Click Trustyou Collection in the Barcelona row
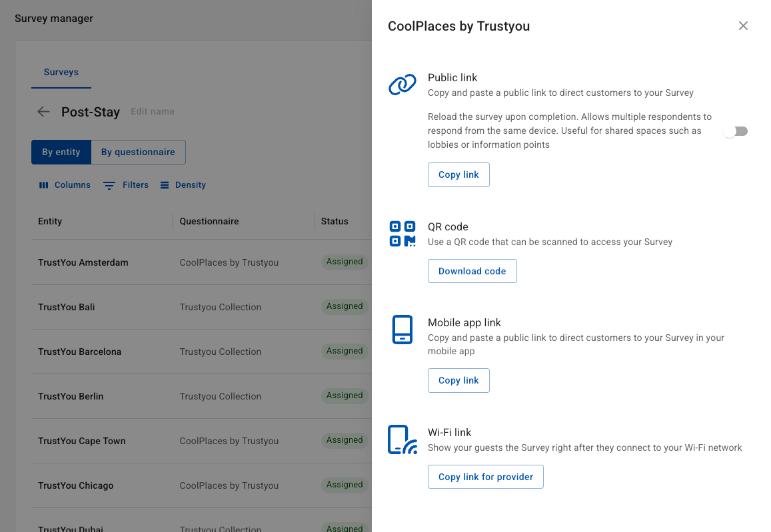 pos(221,352)
